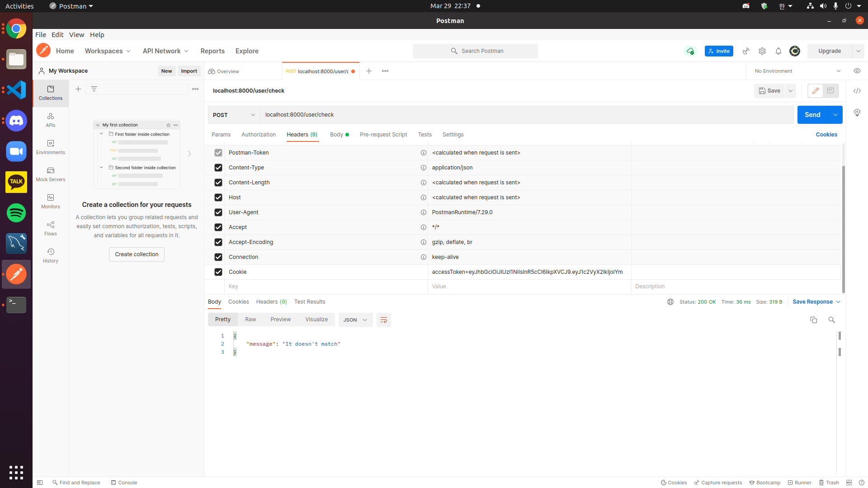Open the user avatar menu

(795, 51)
